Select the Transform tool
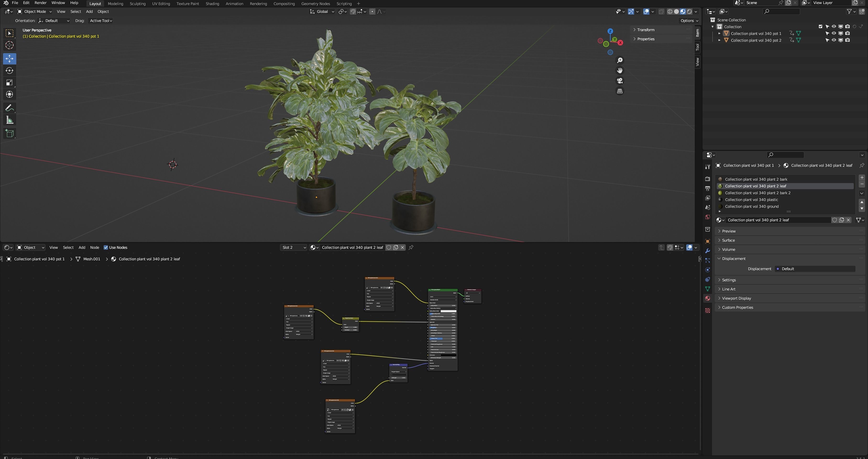 point(9,94)
